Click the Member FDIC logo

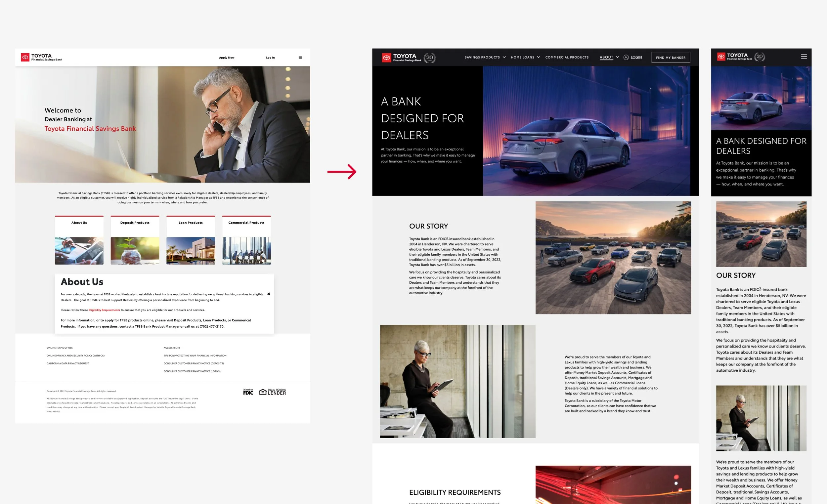click(248, 392)
